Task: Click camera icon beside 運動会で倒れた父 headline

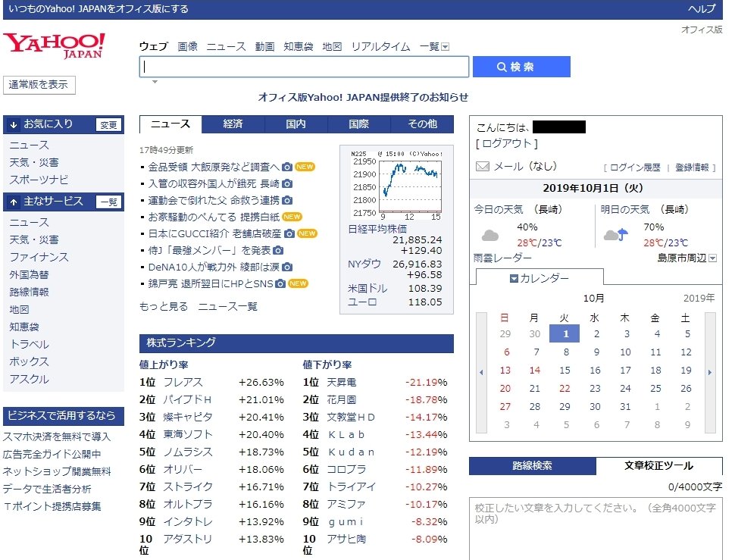Action: [287, 200]
